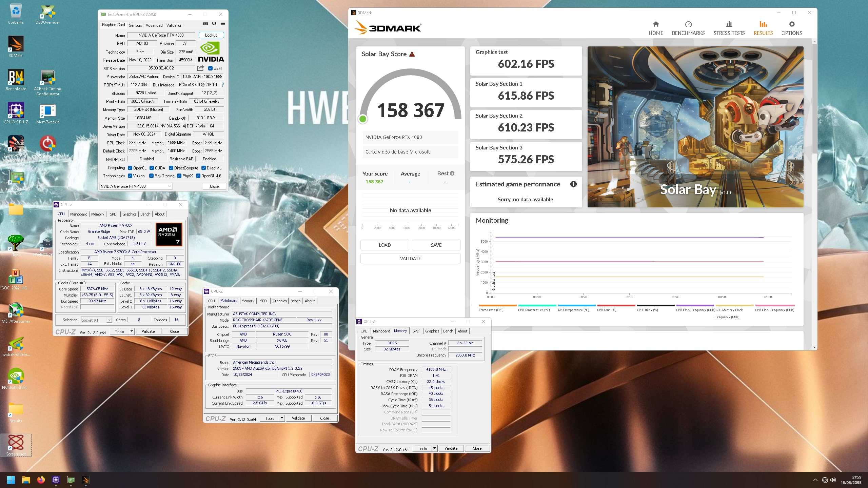Show hidden system tray icons chevron
The height and width of the screenshot is (488, 868).
click(x=815, y=480)
